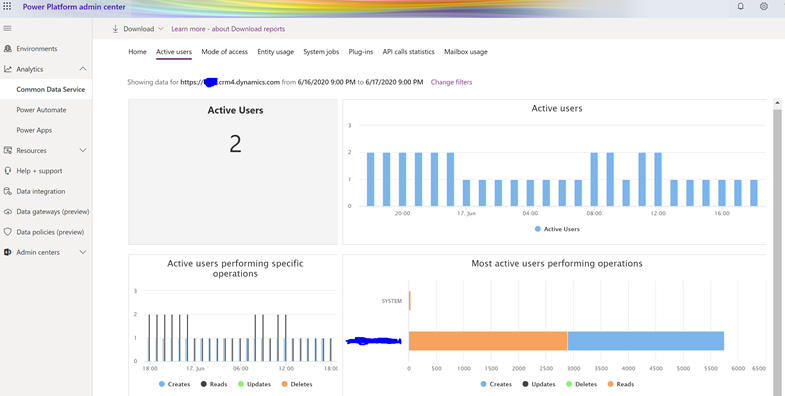Screen dimensions: 785x396
Task: Switch to the Plug-ins tab
Action: point(360,52)
